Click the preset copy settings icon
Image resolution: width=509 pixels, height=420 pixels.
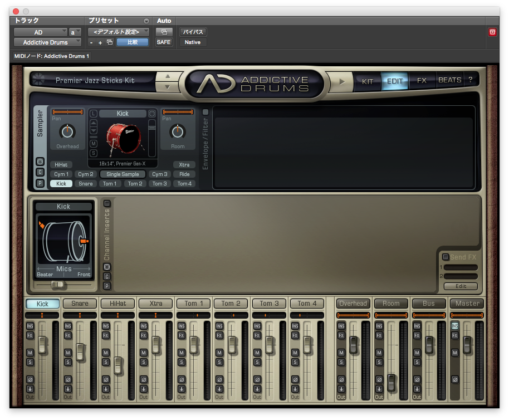[x=110, y=42]
